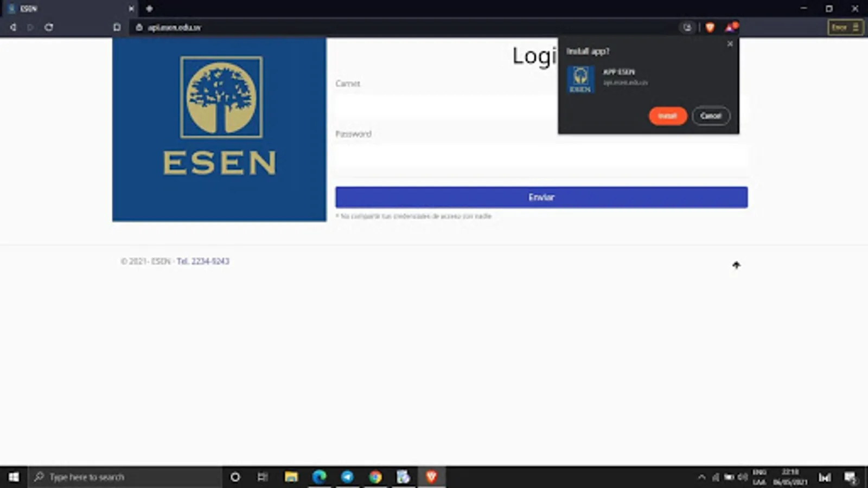Go forward to the next page
Viewport: 868px width, 488px height.
[30, 28]
